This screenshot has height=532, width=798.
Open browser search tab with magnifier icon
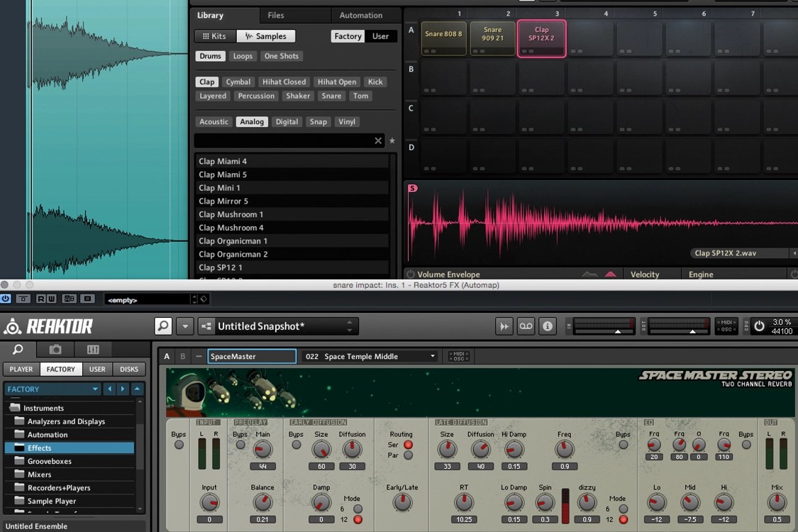[x=18, y=349]
